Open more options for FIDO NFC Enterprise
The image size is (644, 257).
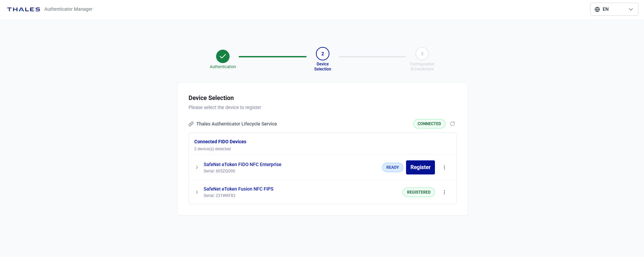pos(444,167)
